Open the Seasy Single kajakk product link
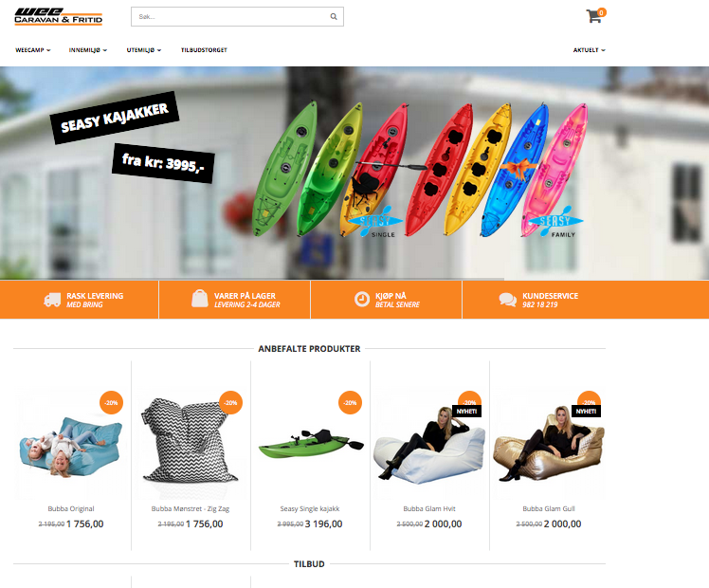This screenshot has width=709, height=588. click(x=310, y=509)
